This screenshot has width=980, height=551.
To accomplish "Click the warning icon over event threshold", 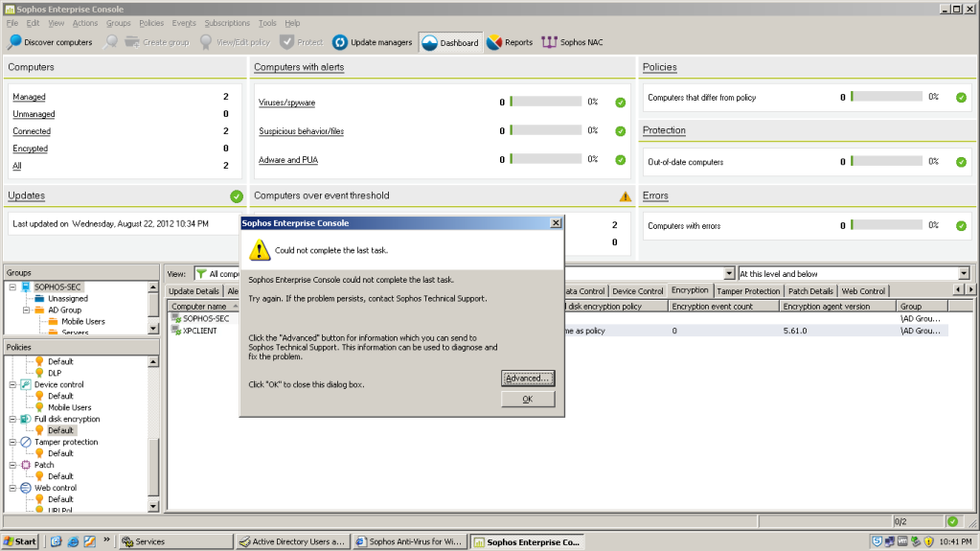I will point(625,196).
